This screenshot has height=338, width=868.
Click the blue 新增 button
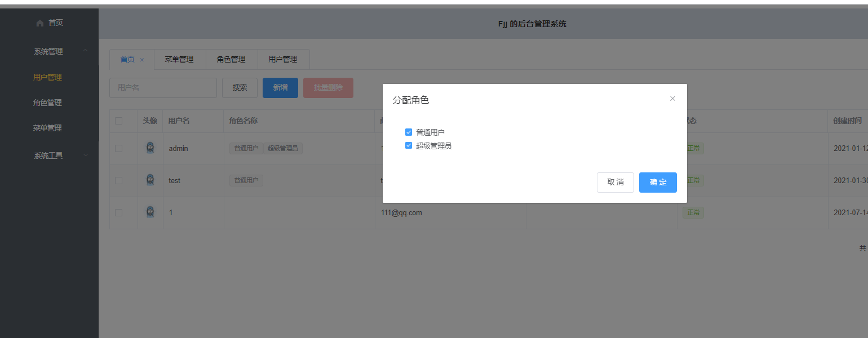pyautogui.click(x=280, y=88)
